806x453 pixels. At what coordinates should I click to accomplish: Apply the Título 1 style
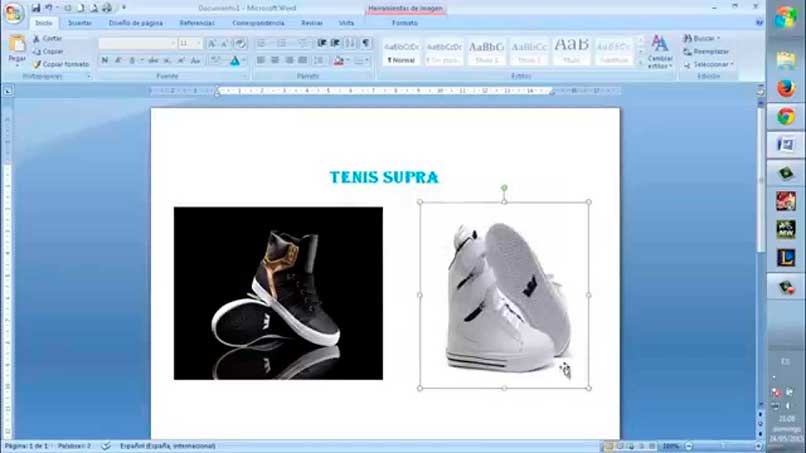coord(486,51)
